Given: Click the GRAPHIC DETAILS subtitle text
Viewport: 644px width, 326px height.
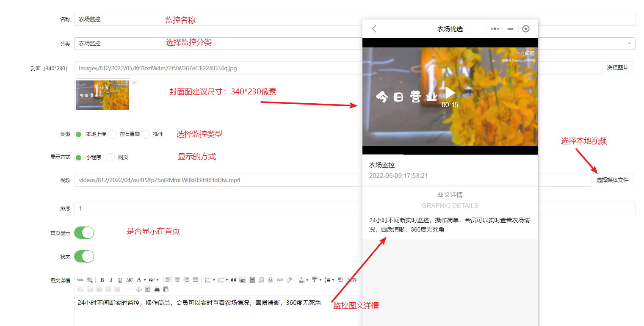Looking at the screenshot, I should (x=450, y=206).
